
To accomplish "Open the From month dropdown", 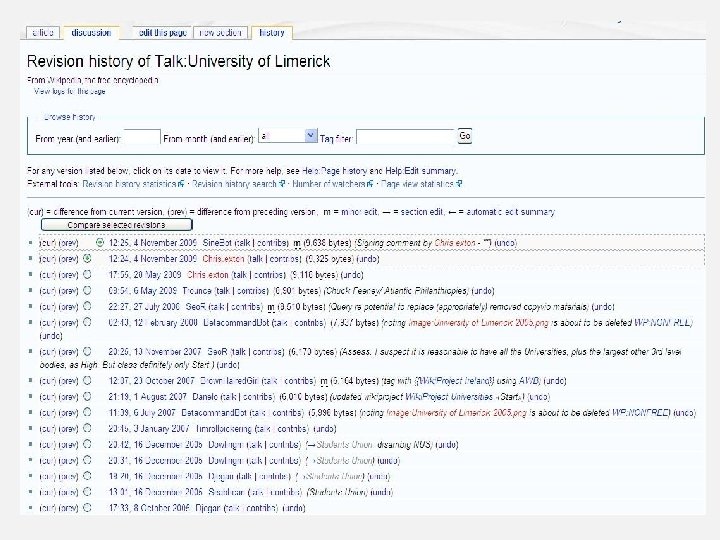I will (288, 136).
